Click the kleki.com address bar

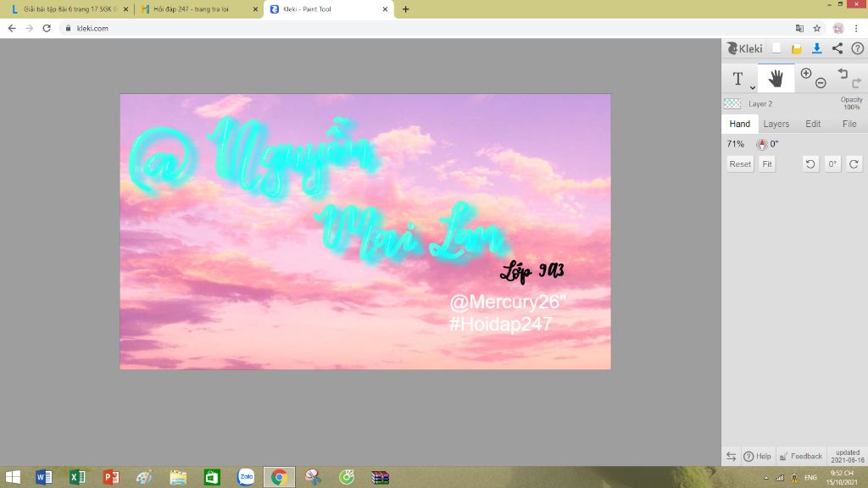pyautogui.click(x=426, y=28)
